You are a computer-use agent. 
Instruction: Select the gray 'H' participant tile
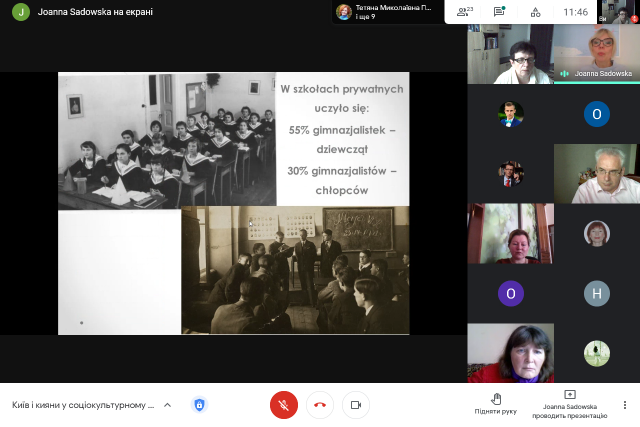596,293
